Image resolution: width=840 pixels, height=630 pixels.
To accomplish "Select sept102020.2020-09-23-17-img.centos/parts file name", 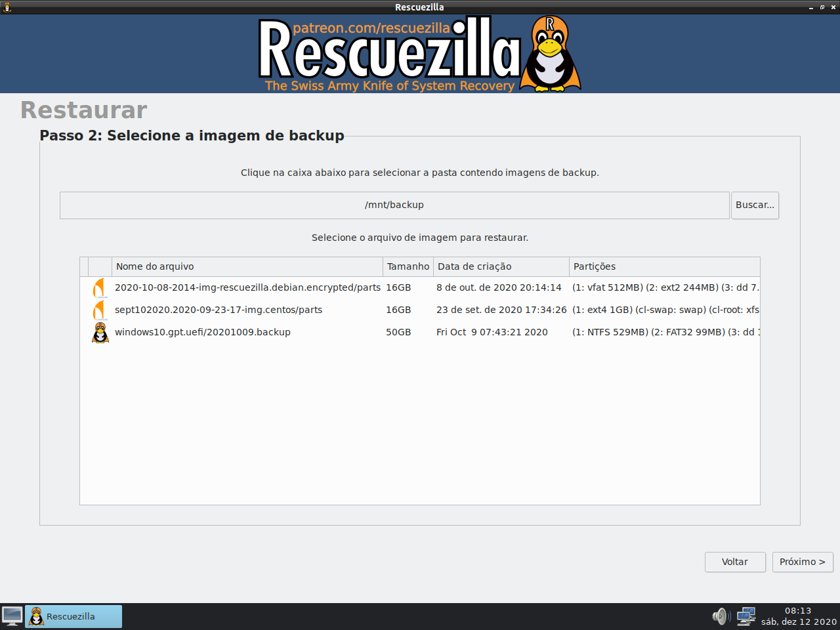I will click(x=219, y=310).
